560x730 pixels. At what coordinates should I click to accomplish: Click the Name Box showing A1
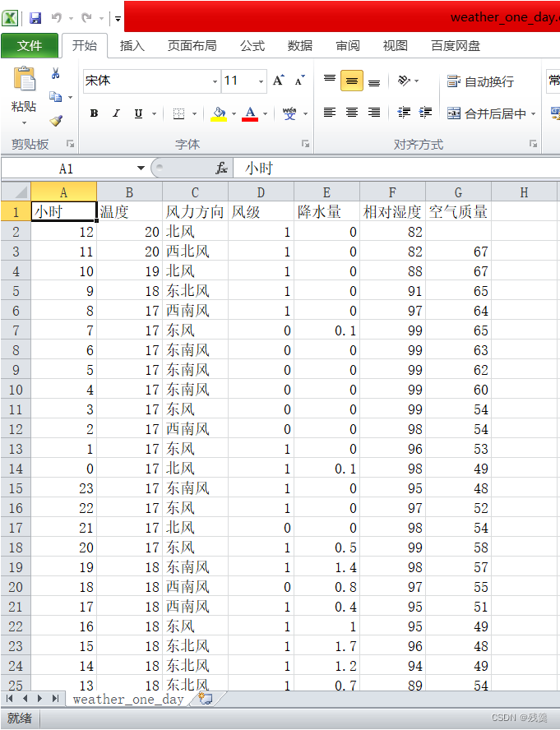pos(66,169)
